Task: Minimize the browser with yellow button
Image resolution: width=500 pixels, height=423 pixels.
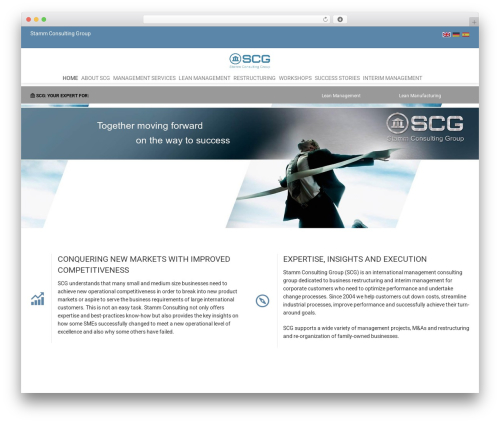Action: click(36, 19)
